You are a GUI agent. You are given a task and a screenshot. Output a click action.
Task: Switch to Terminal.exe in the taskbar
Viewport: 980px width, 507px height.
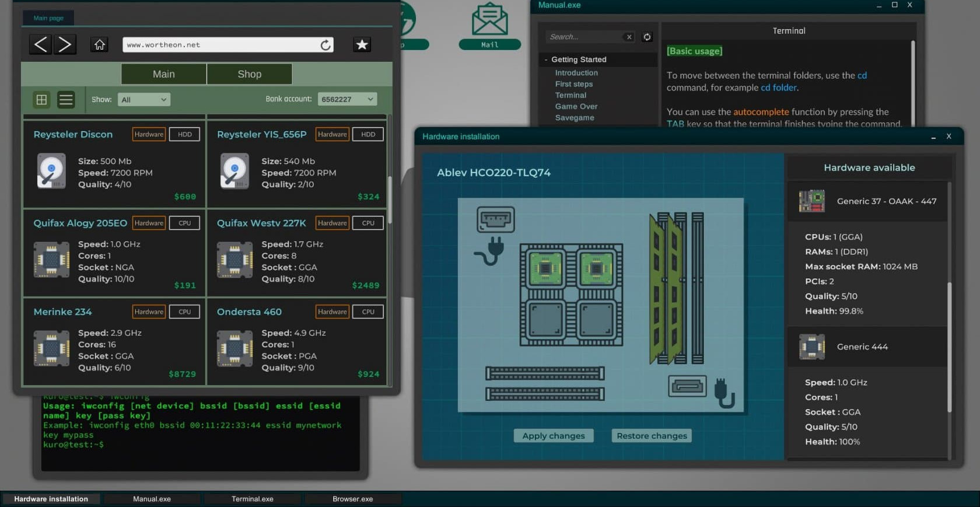pyautogui.click(x=252, y=499)
